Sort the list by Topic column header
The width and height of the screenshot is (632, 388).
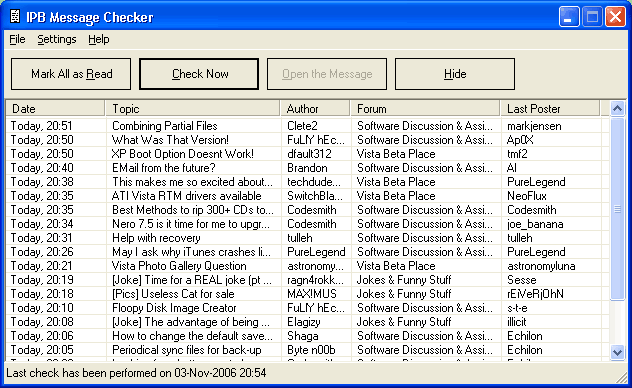[192, 109]
